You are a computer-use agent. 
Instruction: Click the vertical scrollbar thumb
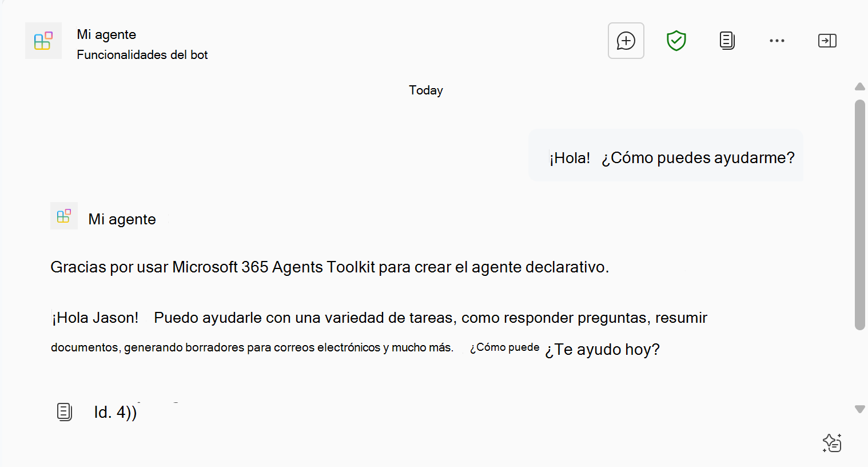pyautogui.click(x=860, y=215)
